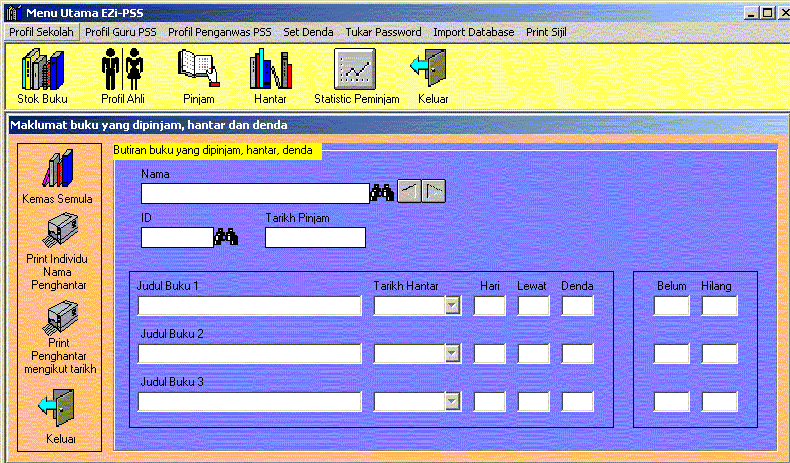Click the Tarikh Pinjam input field
Viewport: 790px width, 463px height.
coord(315,238)
